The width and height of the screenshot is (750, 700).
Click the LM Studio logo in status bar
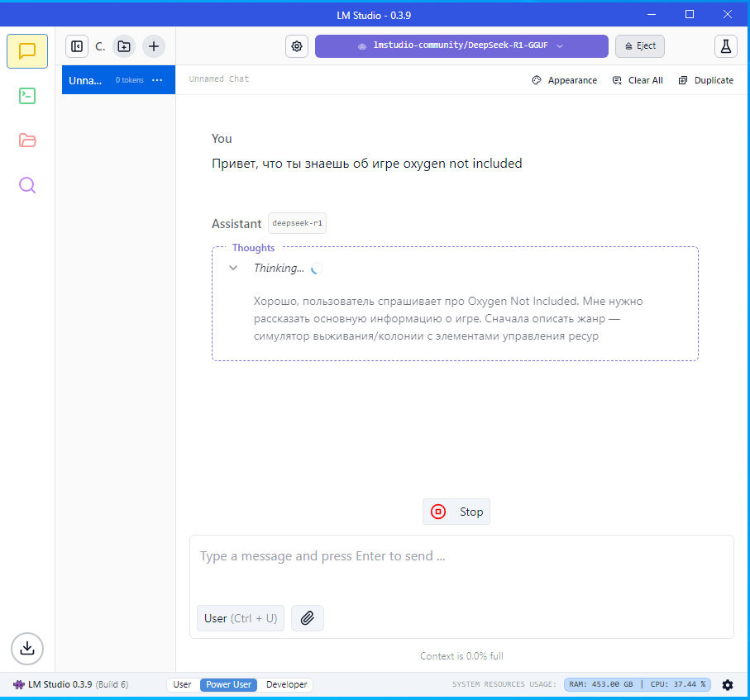tap(19, 684)
